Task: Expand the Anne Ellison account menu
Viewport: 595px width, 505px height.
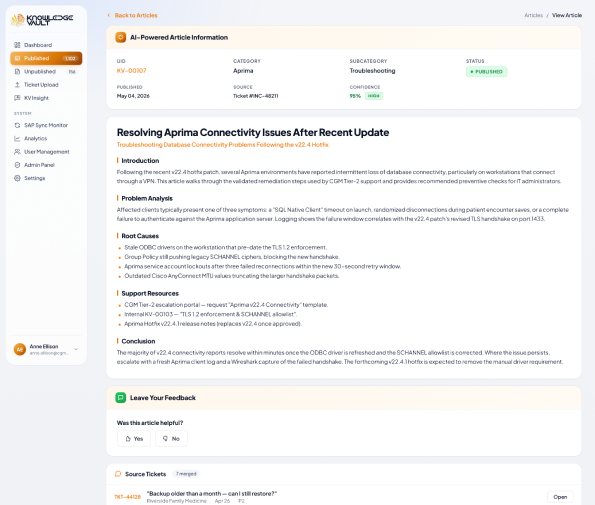Action: (76, 349)
